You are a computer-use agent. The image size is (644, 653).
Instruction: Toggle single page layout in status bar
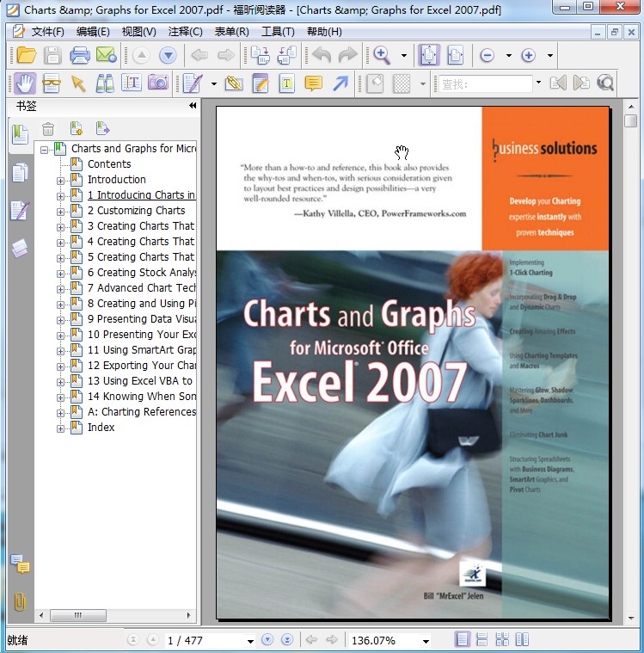[x=463, y=640]
